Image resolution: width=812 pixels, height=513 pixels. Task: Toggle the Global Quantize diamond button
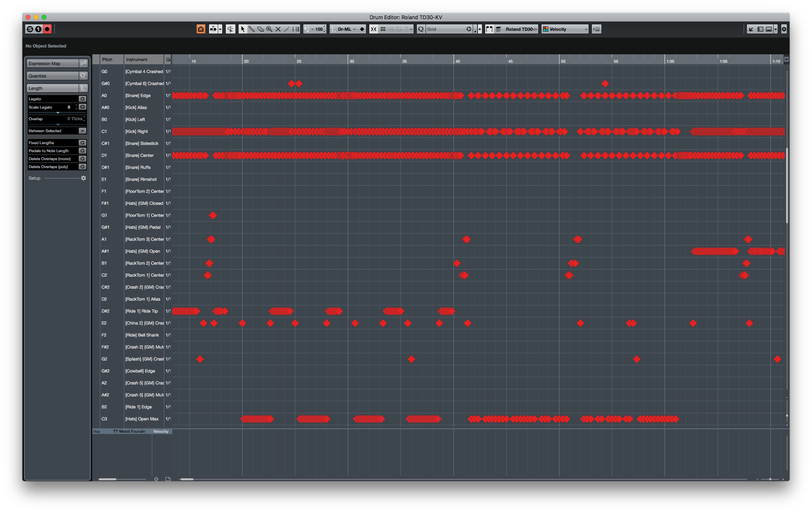[362, 29]
